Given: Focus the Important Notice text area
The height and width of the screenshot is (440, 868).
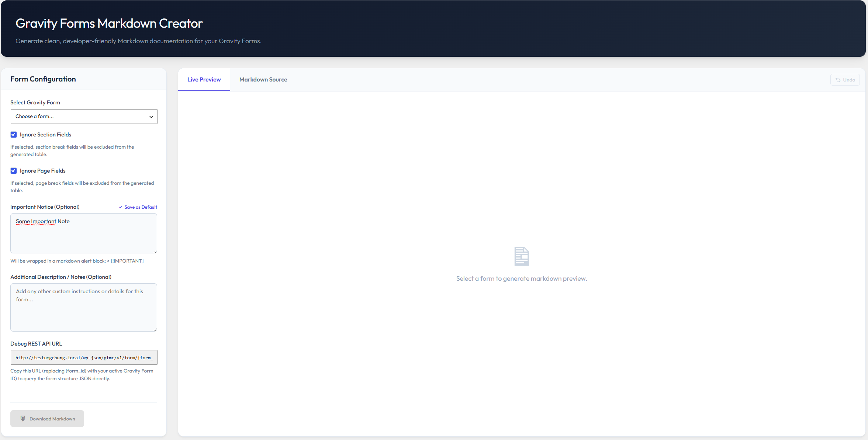Looking at the screenshot, I should tap(84, 233).
